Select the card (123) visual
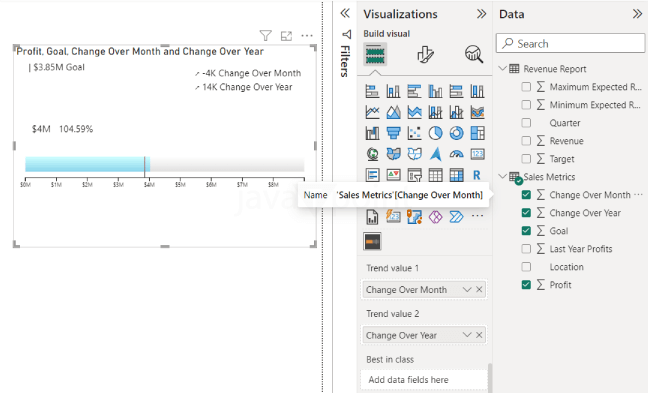 pyautogui.click(x=477, y=154)
